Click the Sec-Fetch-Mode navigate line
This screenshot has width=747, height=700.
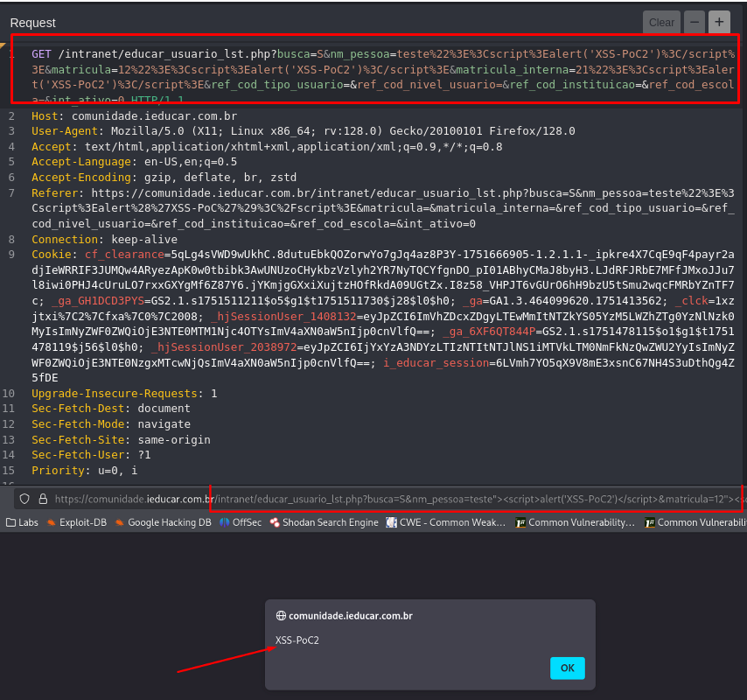tap(111, 424)
